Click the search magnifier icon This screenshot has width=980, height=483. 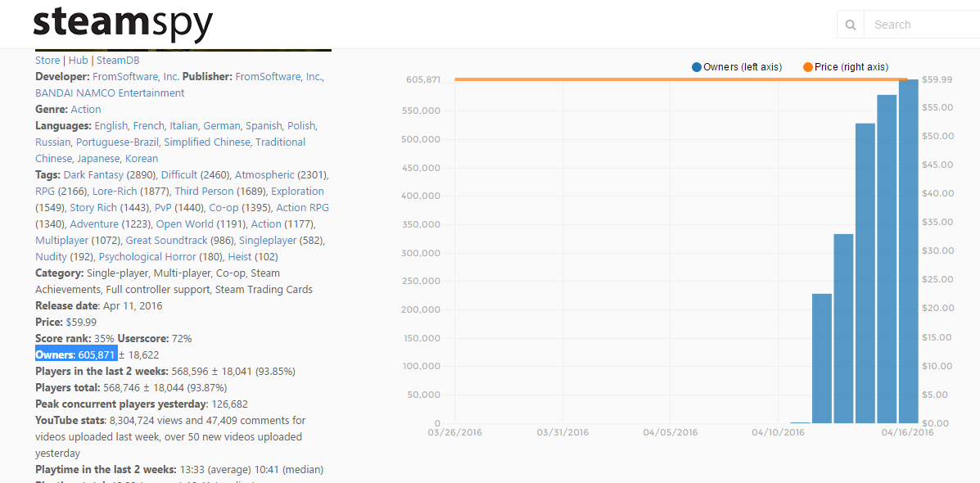pyautogui.click(x=850, y=25)
